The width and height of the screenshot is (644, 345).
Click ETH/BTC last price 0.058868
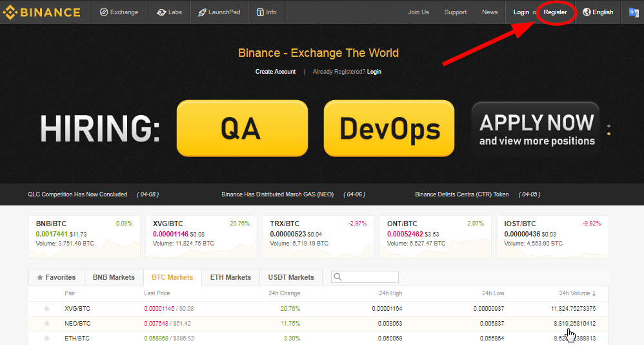coord(156,338)
